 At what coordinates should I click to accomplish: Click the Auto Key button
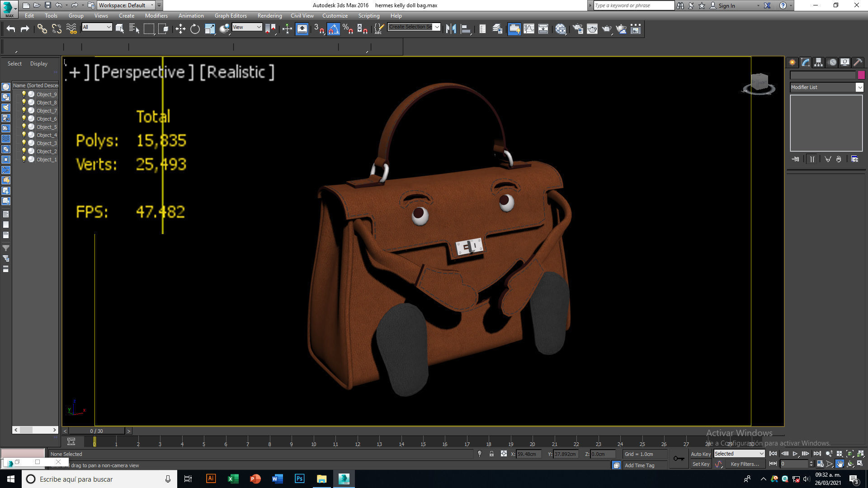pyautogui.click(x=701, y=454)
